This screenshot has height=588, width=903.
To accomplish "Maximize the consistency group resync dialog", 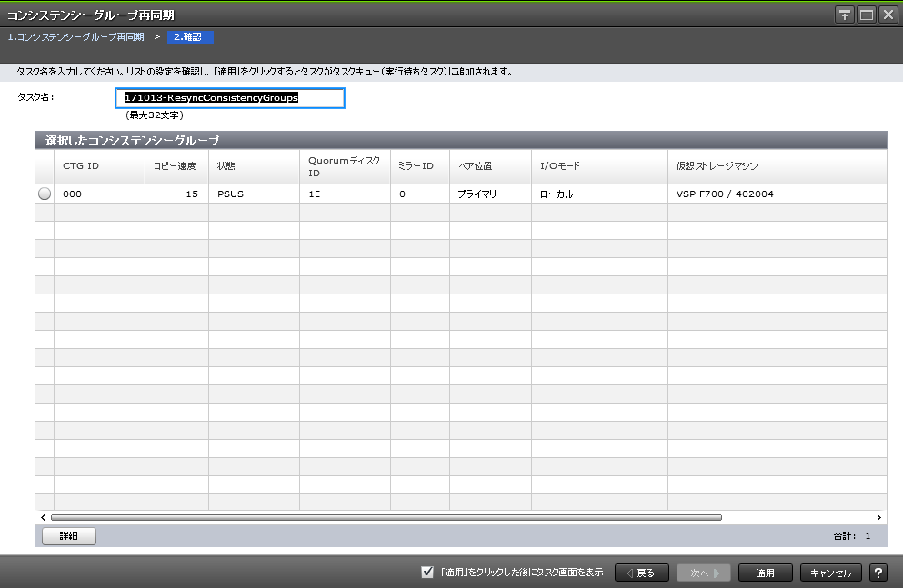I will (x=866, y=15).
